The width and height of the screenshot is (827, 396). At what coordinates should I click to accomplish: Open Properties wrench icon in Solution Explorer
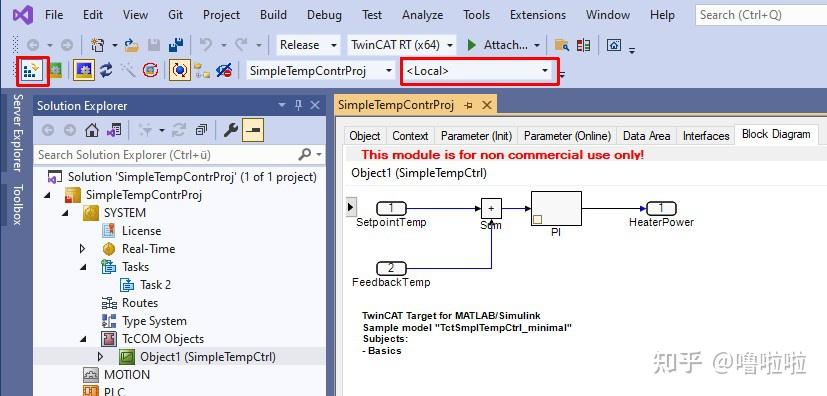pyautogui.click(x=230, y=130)
